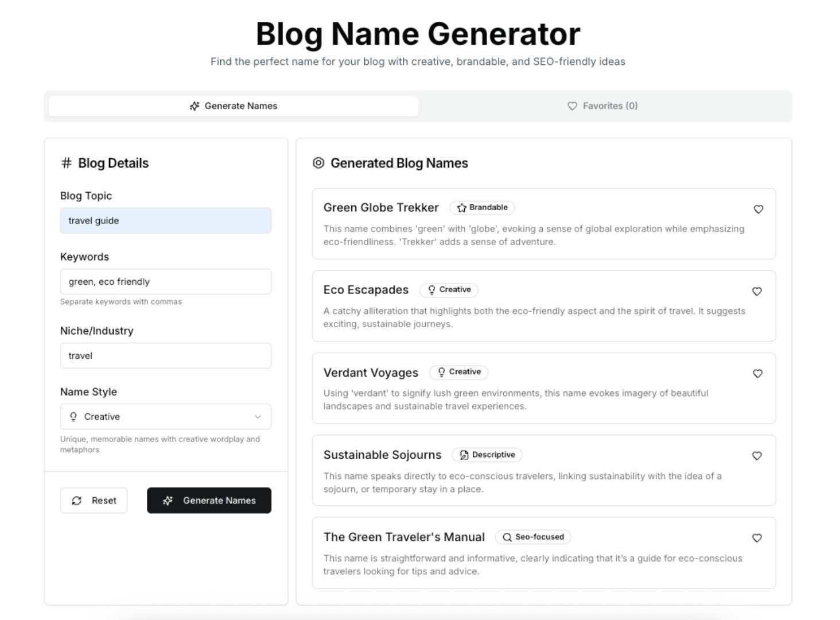Click the Creative lightbulb badge on Eco Escapades
This screenshot has height=620, width=840.
point(432,290)
